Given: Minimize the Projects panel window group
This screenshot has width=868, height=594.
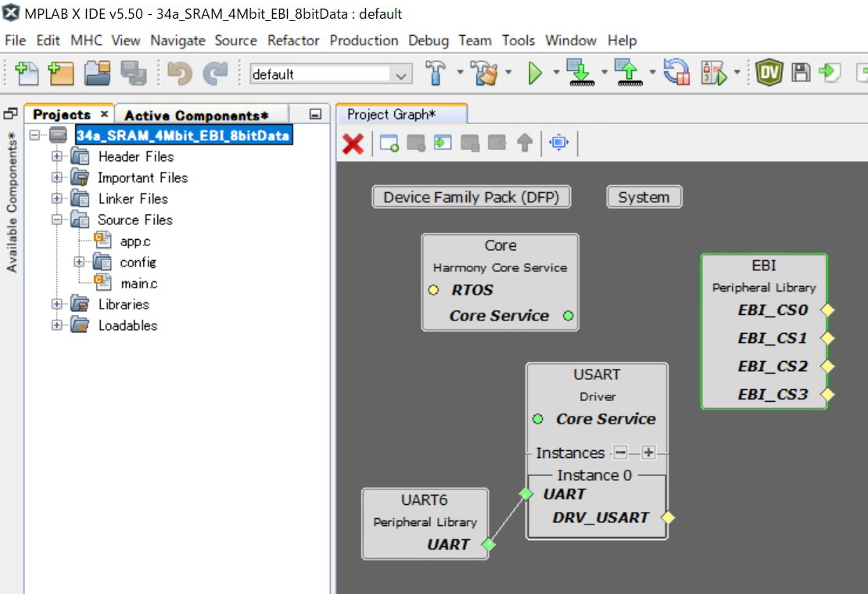Looking at the screenshot, I should click(315, 114).
